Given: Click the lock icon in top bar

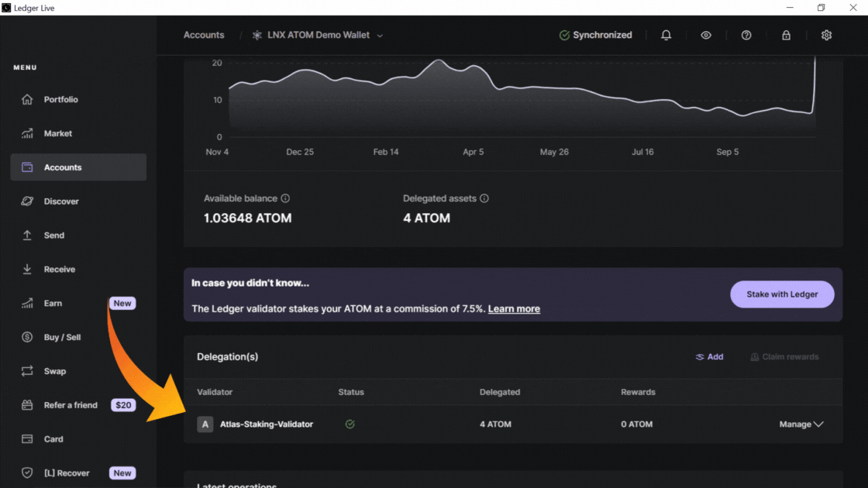Looking at the screenshot, I should pyautogui.click(x=786, y=36).
